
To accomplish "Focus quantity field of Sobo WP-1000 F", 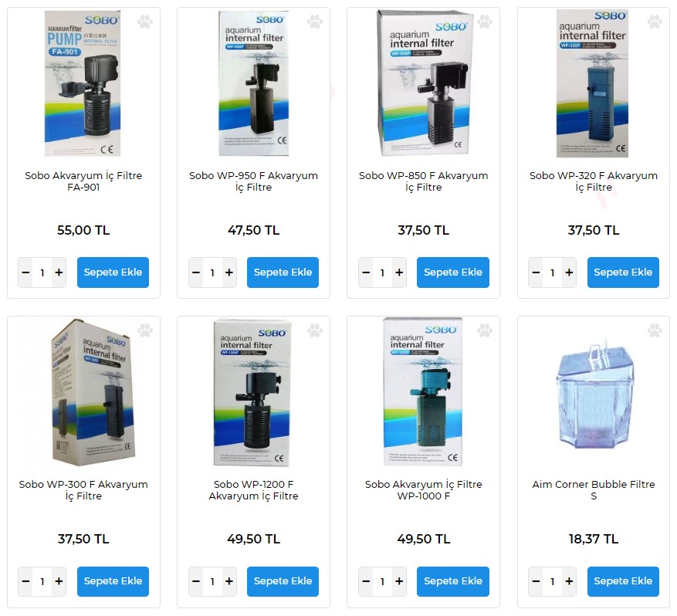I will click(382, 581).
